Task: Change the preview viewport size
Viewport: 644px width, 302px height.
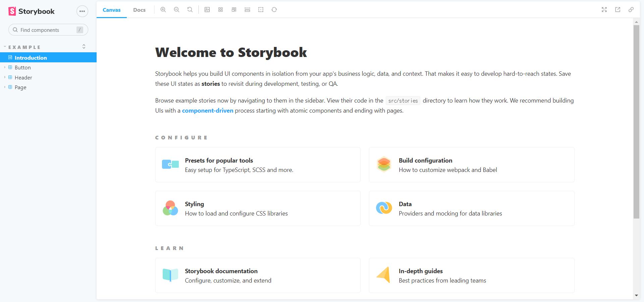Action: click(234, 10)
